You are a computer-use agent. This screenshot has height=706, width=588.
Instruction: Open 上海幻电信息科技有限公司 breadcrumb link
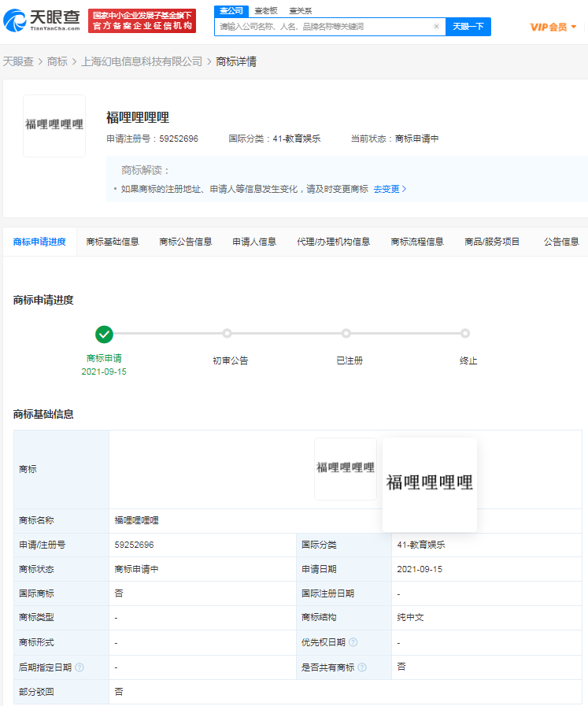pos(142,61)
